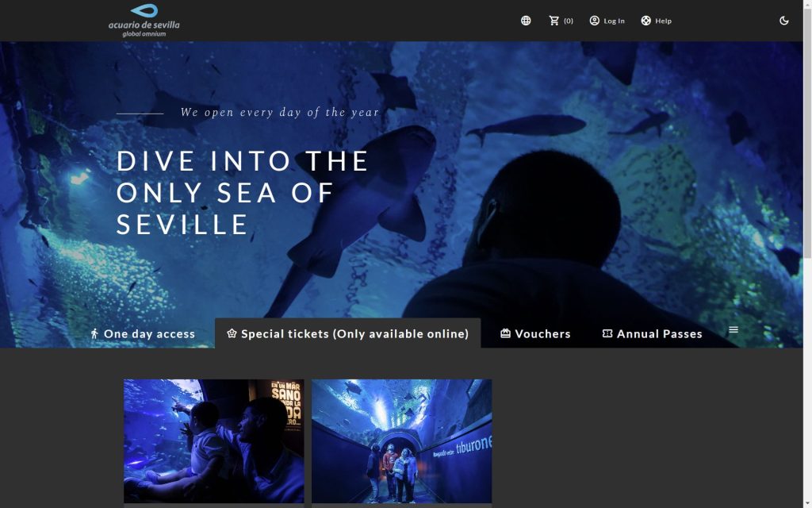Click the icon beside Special tickets label
This screenshot has height=508, width=812.
coord(232,334)
